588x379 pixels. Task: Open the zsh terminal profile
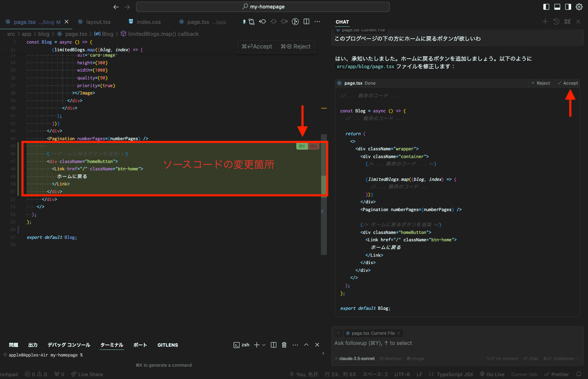point(241,345)
